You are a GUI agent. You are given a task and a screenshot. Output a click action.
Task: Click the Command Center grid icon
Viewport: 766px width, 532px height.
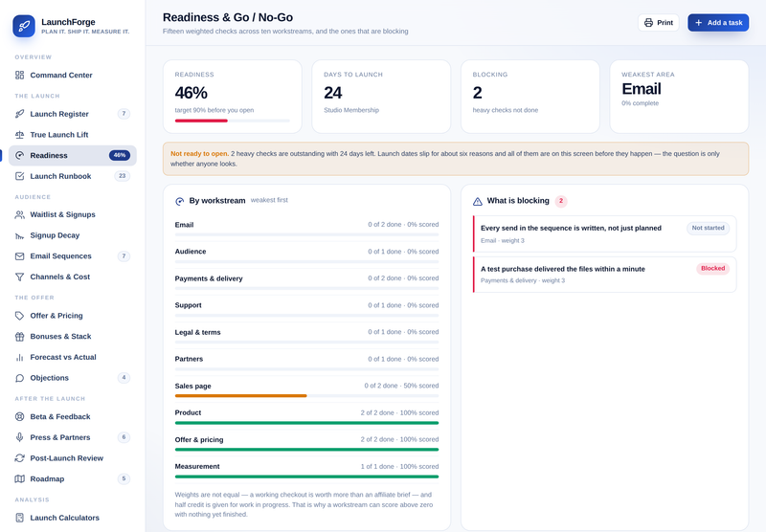[19, 76]
